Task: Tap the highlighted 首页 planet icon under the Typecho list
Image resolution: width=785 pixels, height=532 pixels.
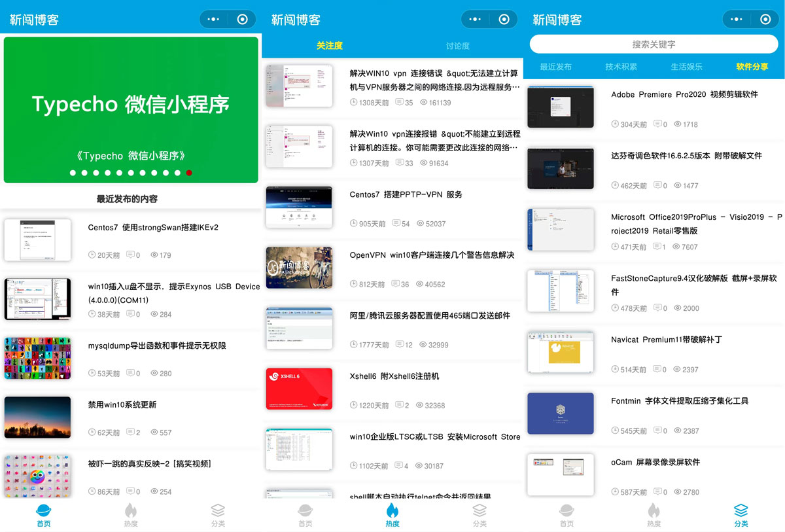Action: click(x=44, y=510)
